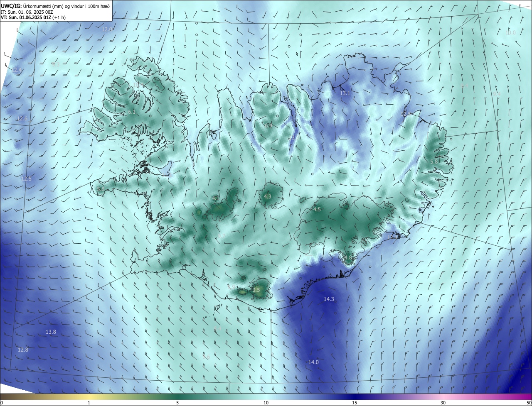This screenshot has width=532, height=406.
Task: Click the 12.0 value near the header box
Action: (107, 29)
